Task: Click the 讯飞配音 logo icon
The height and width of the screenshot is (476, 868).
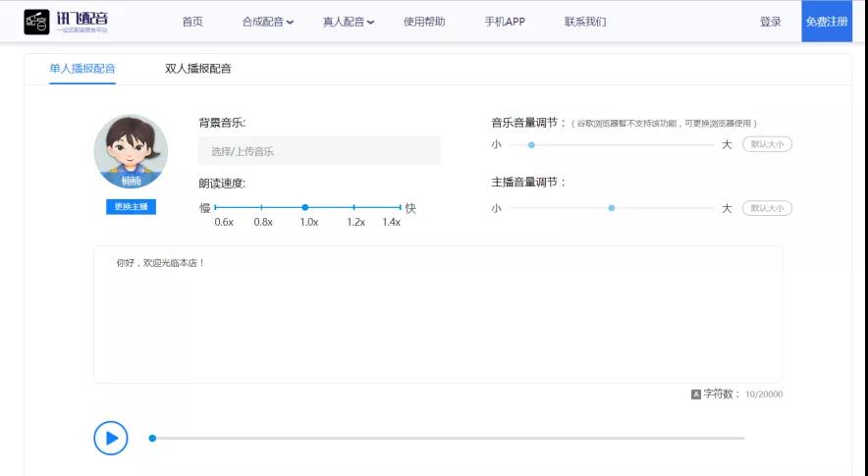Action: pyautogui.click(x=36, y=21)
